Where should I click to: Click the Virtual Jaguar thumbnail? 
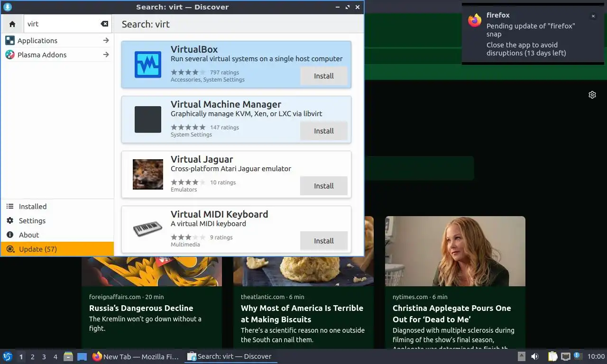pos(148,174)
